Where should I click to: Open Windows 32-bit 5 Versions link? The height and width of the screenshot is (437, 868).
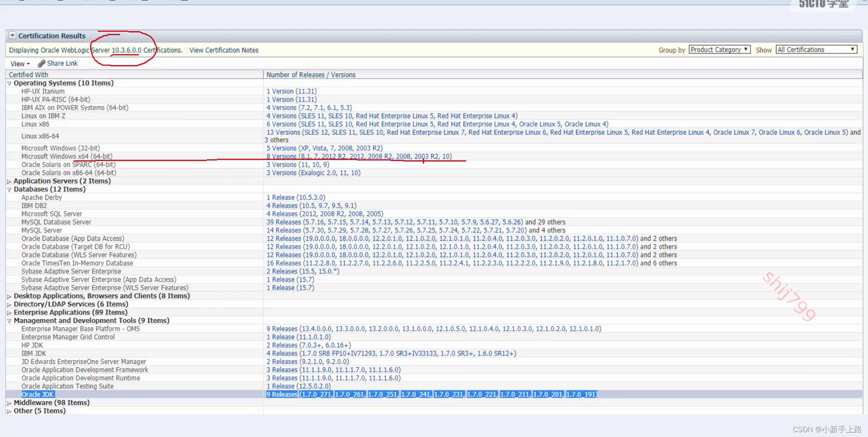coord(324,148)
